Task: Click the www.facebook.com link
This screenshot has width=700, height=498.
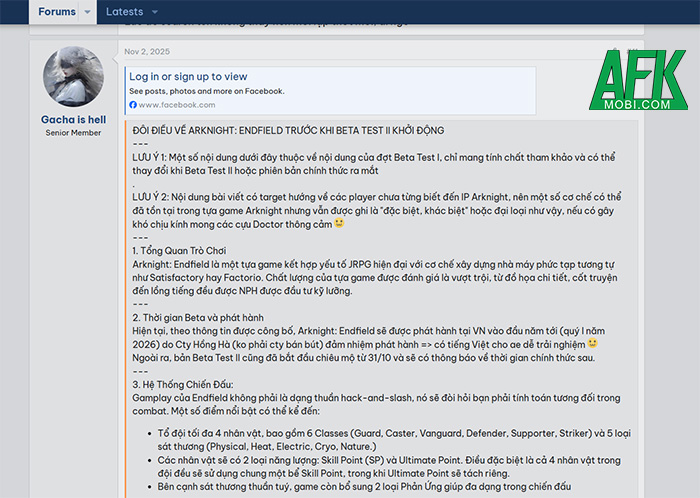Action: point(177,105)
